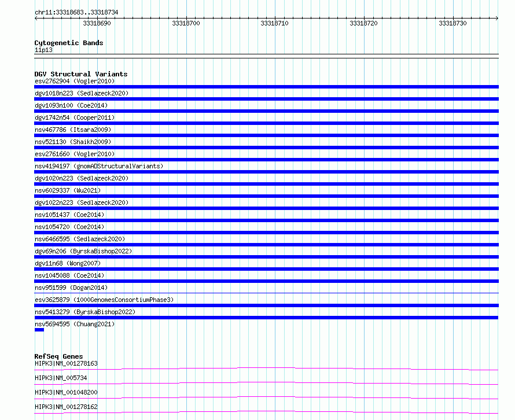
Task: Select variant dgv69n206 (ByrskaBishop2022)
Action: pyautogui.click(x=83, y=251)
